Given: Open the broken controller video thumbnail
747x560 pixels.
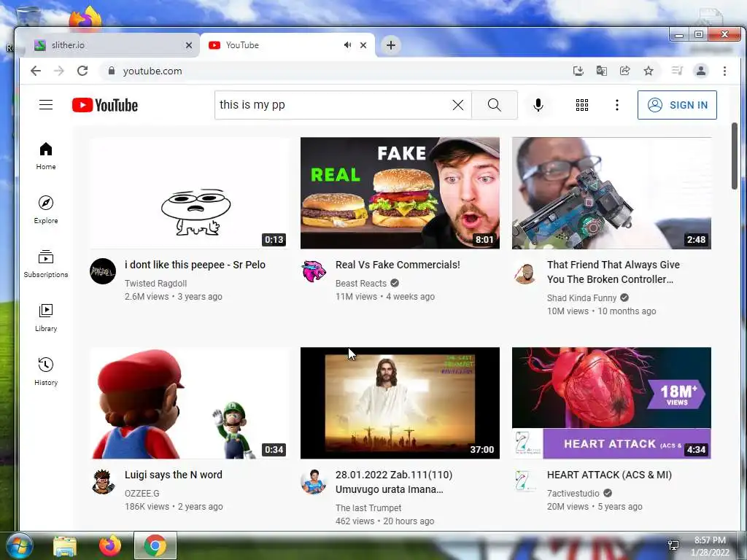Looking at the screenshot, I should click(x=611, y=192).
